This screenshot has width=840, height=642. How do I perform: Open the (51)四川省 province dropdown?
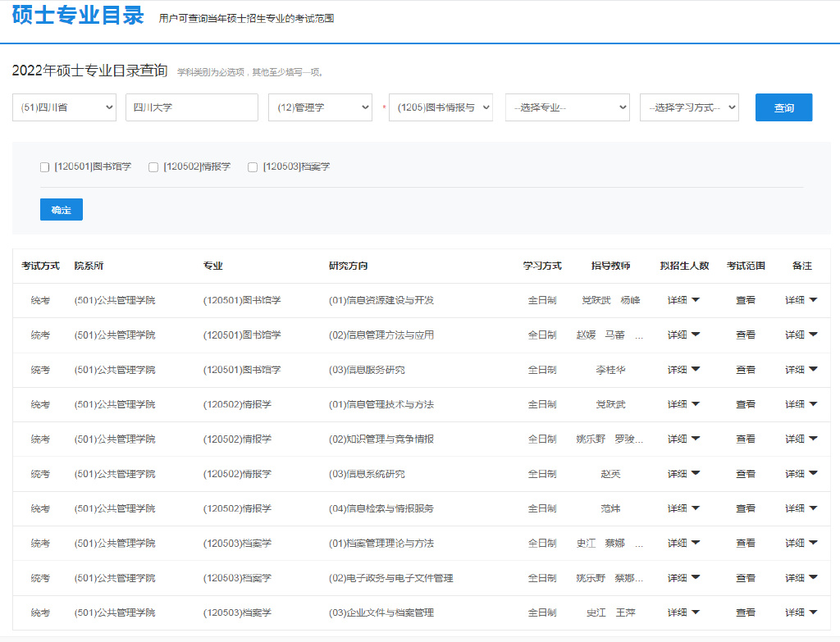tap(64, 107)
